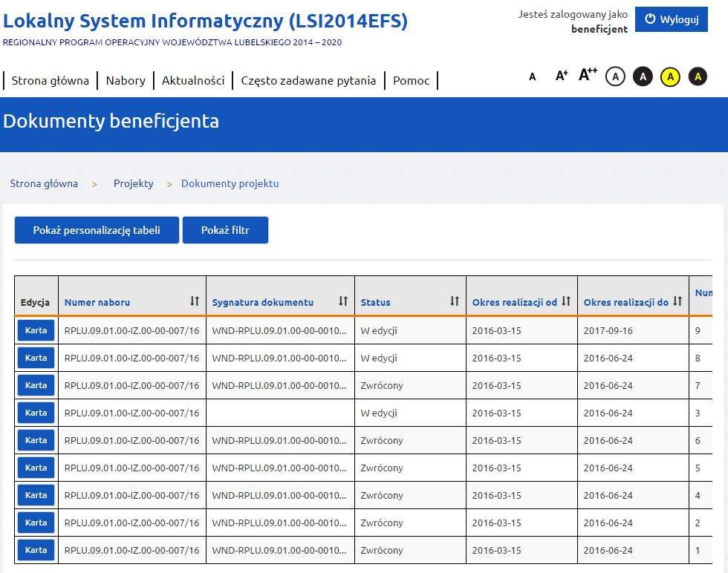
Task: Go to Projekty breadcrumb link
Action: point(133,184)
